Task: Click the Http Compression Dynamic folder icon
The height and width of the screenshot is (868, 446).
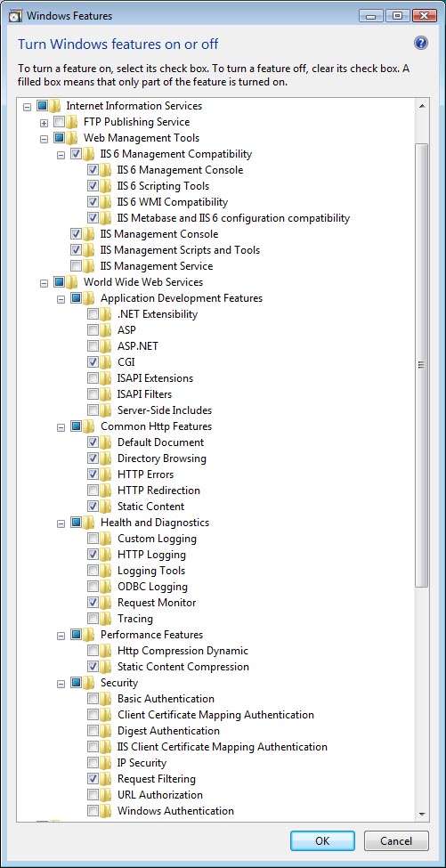Action: (x=106, y=651)
